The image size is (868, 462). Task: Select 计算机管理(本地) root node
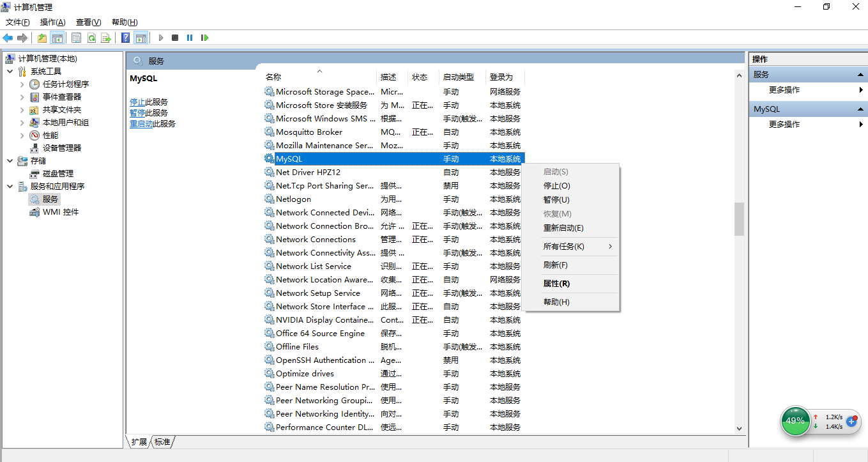pyautogui.click(x=47, y=59)
